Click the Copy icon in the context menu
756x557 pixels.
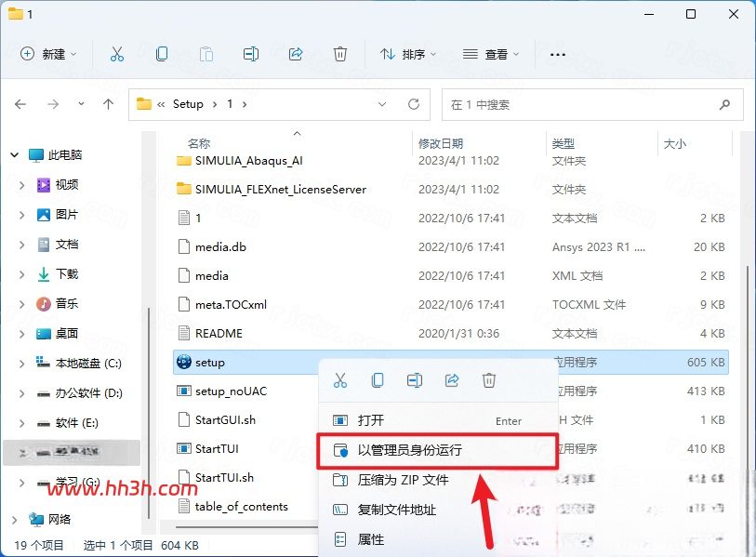coord(378,380)
